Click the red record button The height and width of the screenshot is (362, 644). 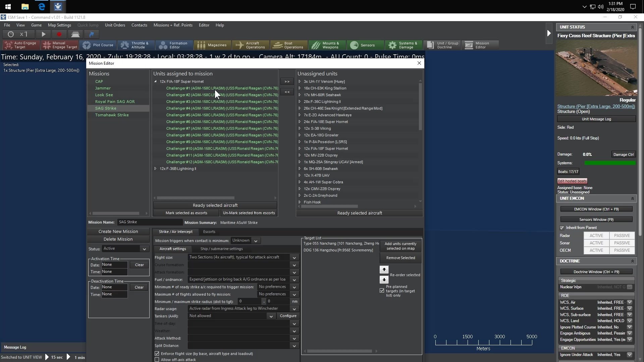coord(59,34)
